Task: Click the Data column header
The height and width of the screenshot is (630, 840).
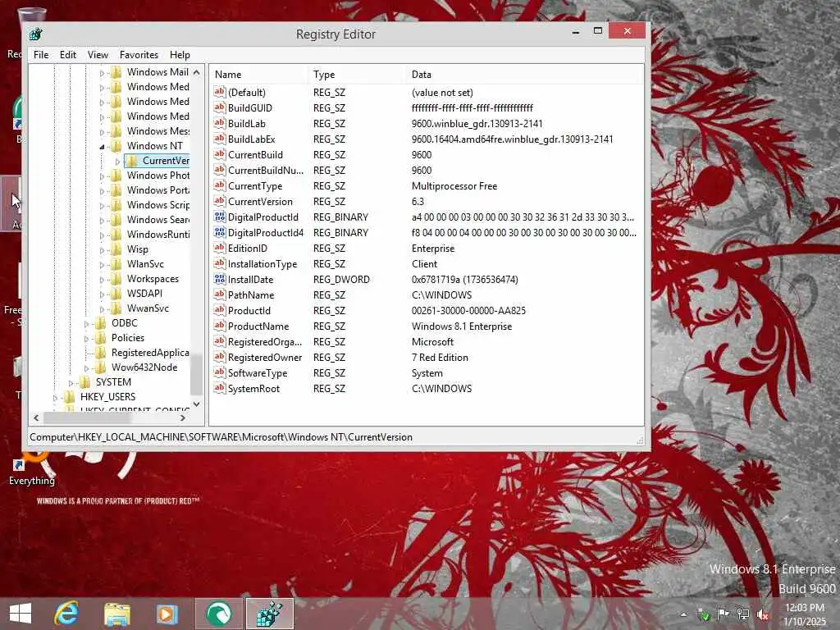Action: point(525,75)
